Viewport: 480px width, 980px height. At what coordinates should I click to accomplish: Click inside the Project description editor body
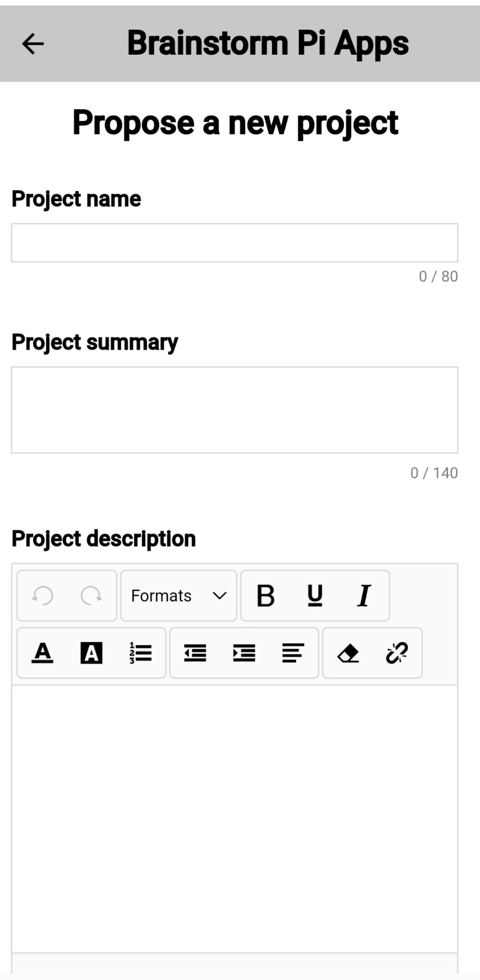235,817
